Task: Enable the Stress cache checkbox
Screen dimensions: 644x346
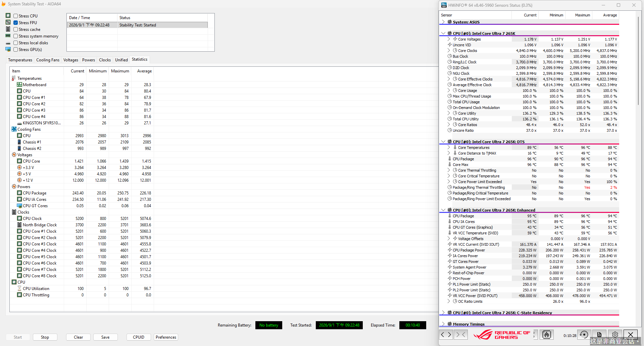Action: (x=15, y=29)
